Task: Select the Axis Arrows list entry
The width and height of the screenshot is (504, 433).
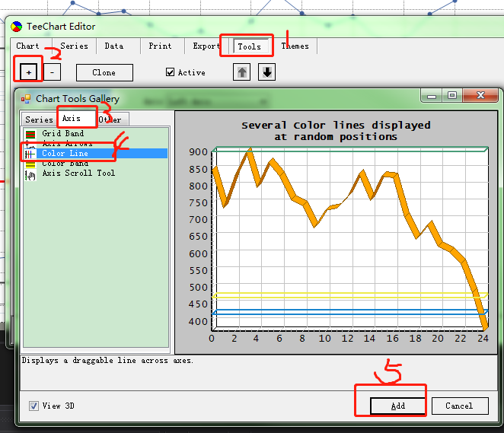Action: (x=68, y=144)
